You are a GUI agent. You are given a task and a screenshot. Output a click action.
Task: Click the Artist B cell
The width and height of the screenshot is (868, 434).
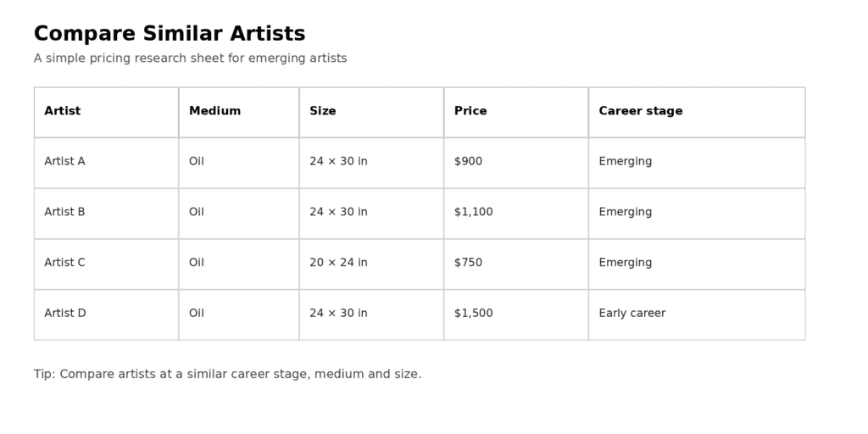(x=106, y=214)
